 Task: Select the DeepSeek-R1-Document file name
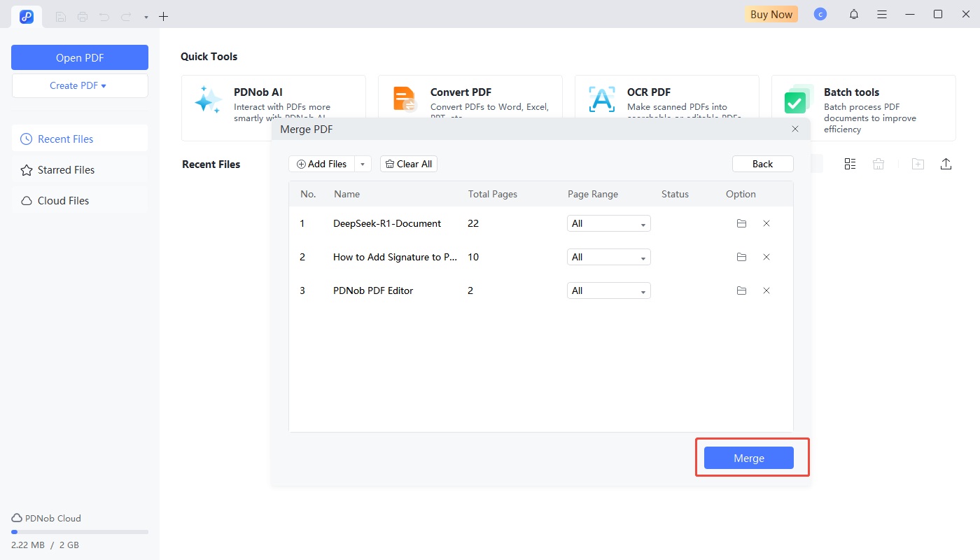tap(387, 223)
